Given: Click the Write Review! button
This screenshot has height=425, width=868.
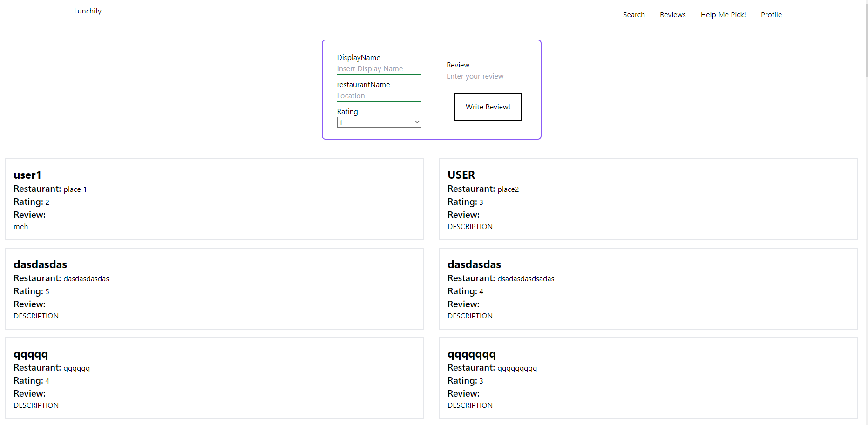Looking at the screenshot, I should point(488,107).
